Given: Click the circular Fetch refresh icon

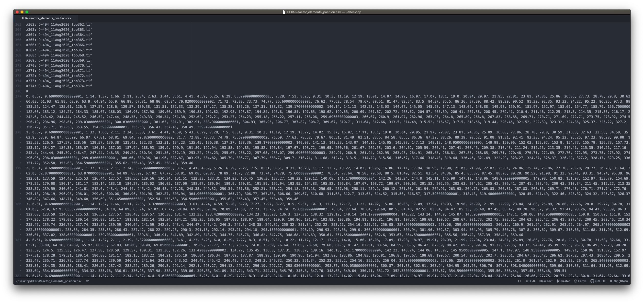Looking at the screenshot, I should (x=576, y=281).
